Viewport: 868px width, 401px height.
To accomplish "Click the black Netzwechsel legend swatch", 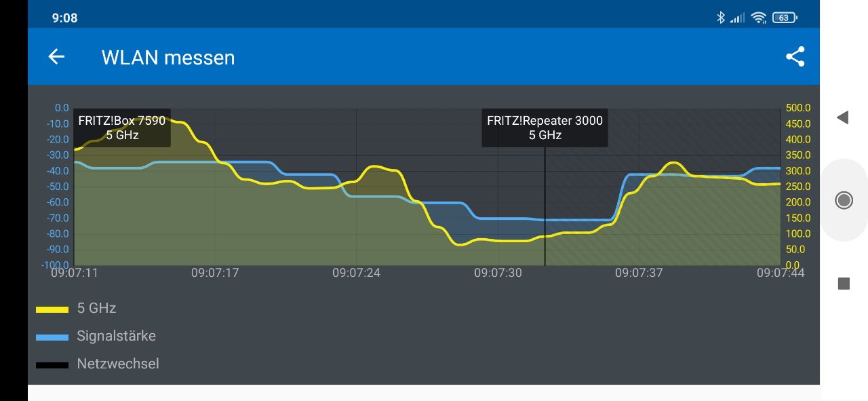I will pyautogui.click(x=52, y=365).
